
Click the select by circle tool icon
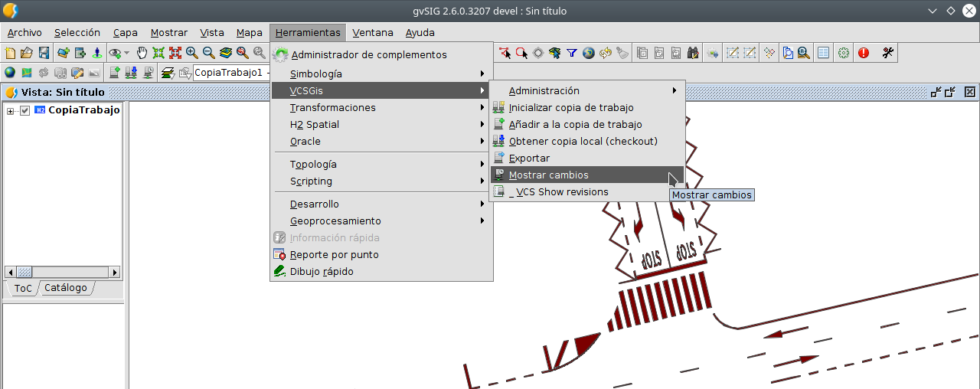[x=521, y=53]
